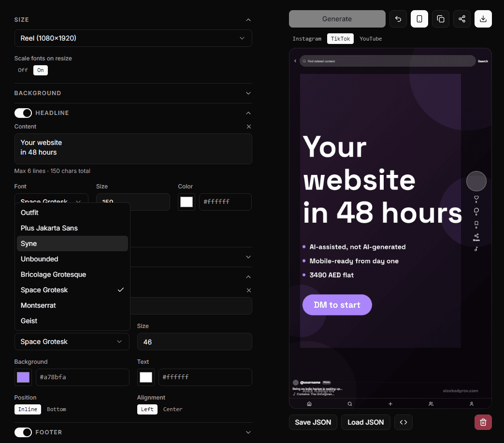
Task: Expand the BACKGROUND section
Action: coord(248,93)
